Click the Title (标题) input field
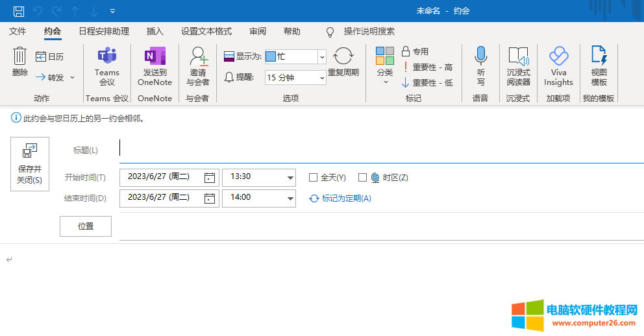 tap(380, 150)
